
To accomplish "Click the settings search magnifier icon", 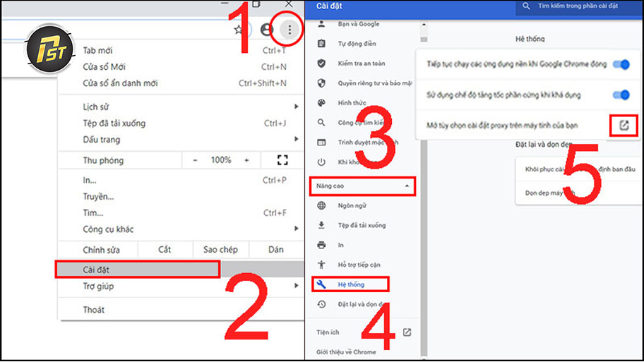I will [526, 6].
